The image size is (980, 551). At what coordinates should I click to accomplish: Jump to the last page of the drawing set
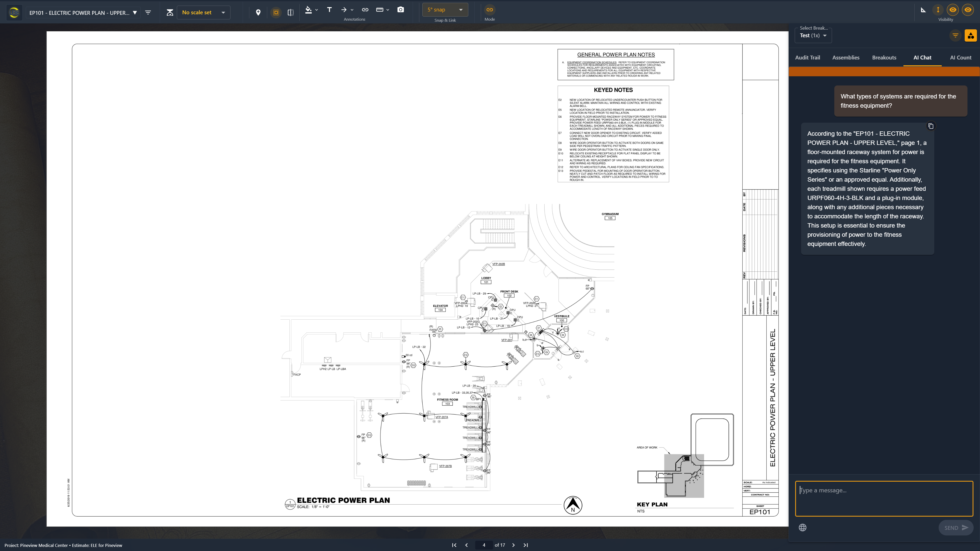[526, 545]
